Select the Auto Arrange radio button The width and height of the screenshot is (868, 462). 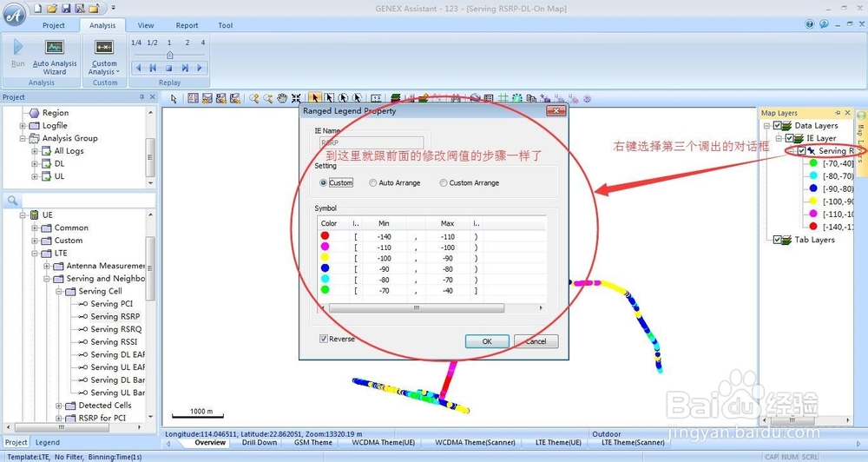[x=373, y=183]
